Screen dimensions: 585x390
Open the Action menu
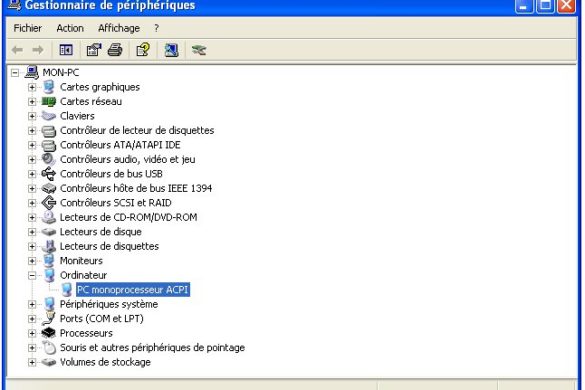click(70, 28)
